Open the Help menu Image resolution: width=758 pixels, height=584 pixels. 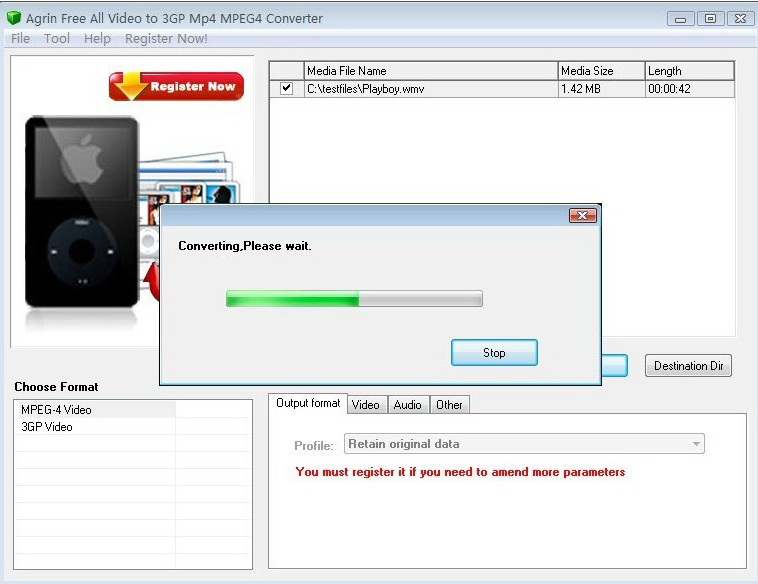pos(97,39)
